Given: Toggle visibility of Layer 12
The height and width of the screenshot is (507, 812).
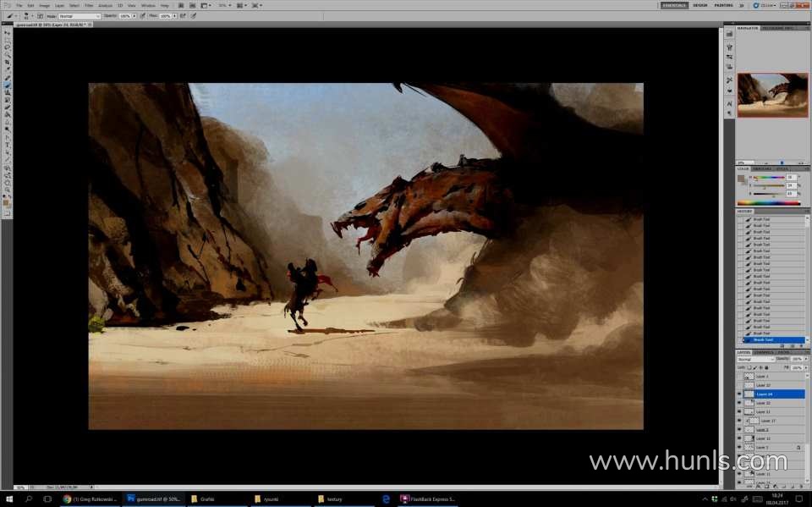Looking at the screenshot, I should (739, 438).
